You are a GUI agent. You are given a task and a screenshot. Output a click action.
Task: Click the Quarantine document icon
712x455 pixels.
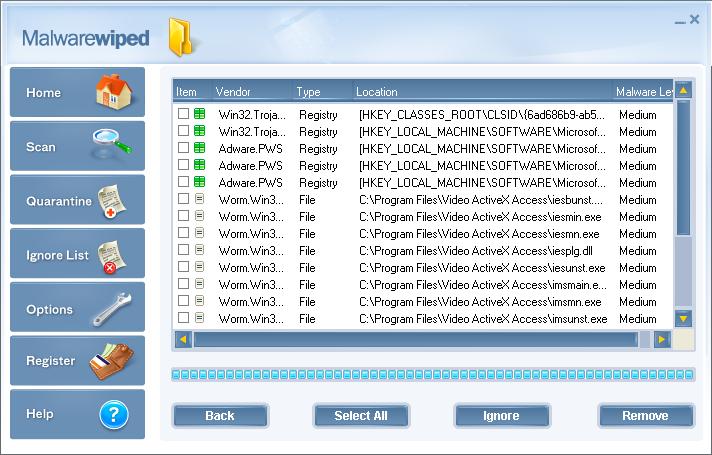point(114,200)
